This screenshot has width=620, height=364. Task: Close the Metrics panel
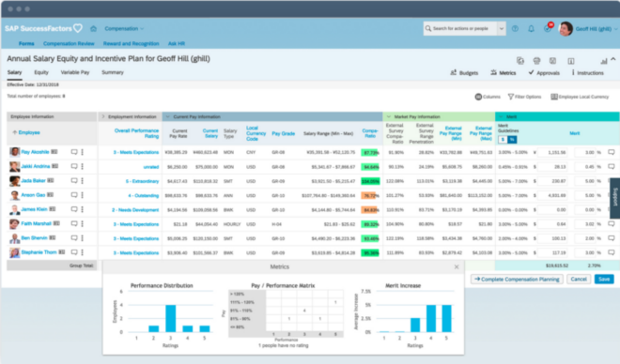pyautogui.click(x=457, y=266)
